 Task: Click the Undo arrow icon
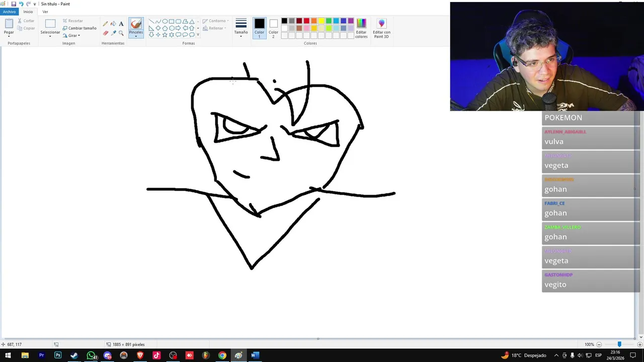pyautogui.click(x=21, y=4)
